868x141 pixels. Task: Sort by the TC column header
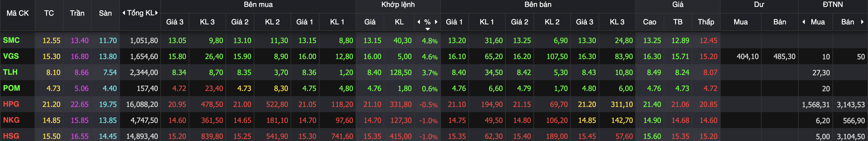(x=49, y=13)
